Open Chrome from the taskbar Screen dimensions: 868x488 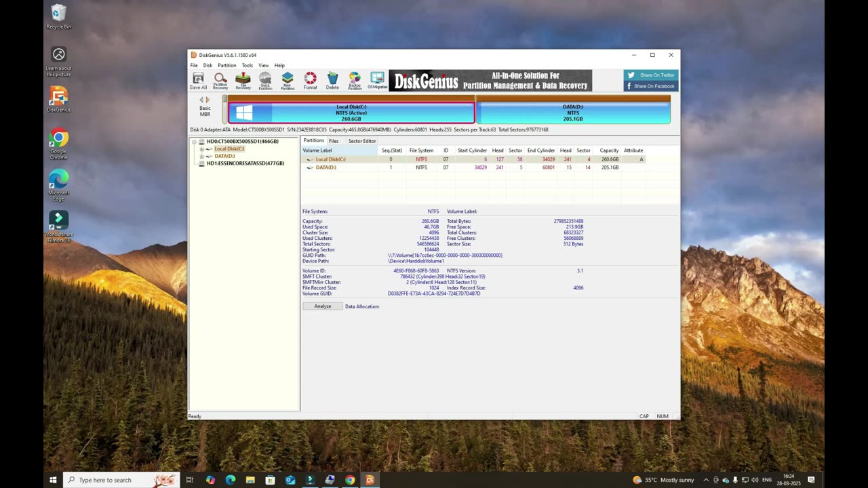350,480
